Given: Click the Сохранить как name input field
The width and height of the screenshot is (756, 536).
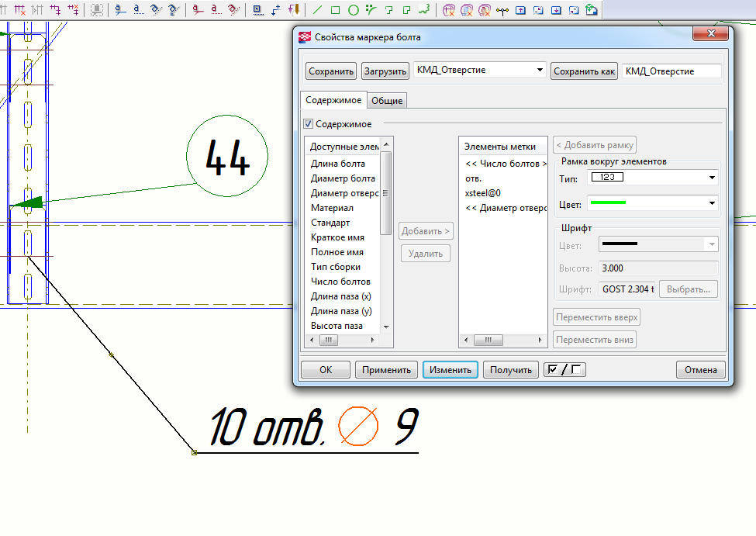Looking at the screenshot, I should [x=671, y=71].
